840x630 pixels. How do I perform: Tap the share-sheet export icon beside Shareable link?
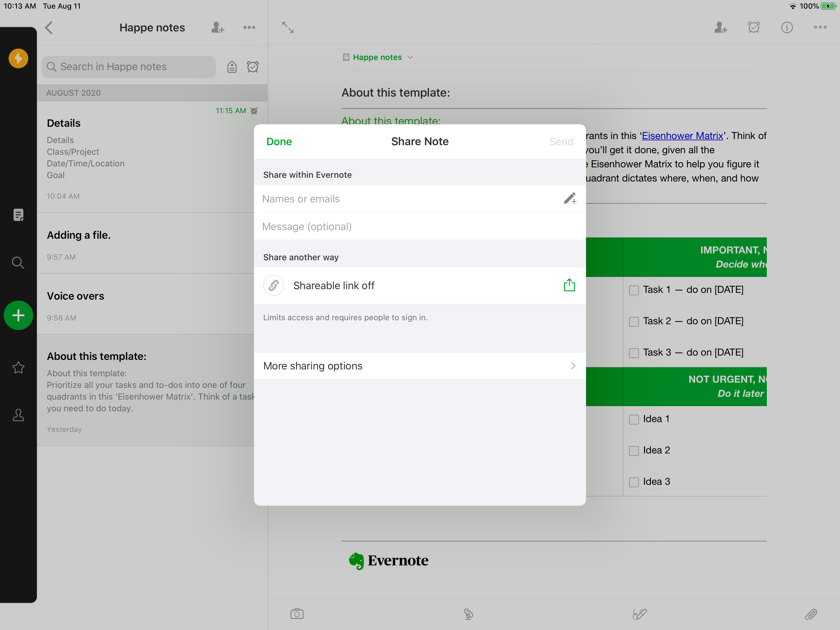(x=569, y=285)
